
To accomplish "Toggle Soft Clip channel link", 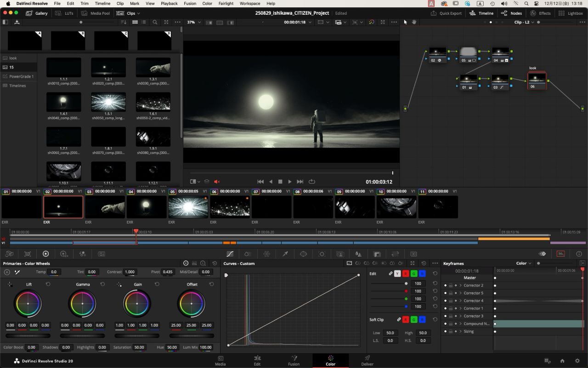I will point(399,320).
